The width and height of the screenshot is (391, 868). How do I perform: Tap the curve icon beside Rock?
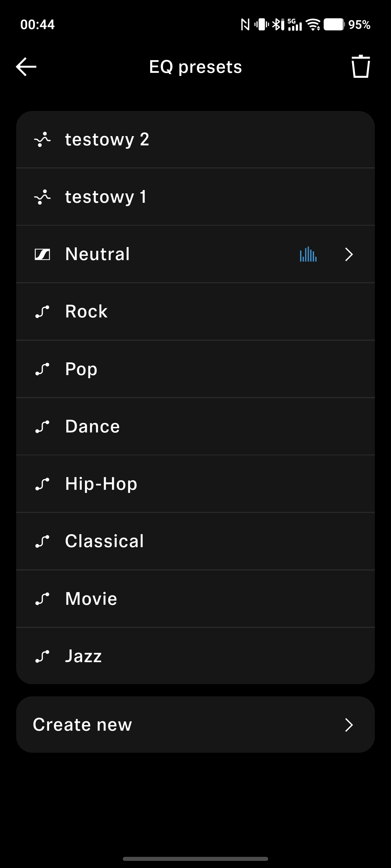point(43,312)
